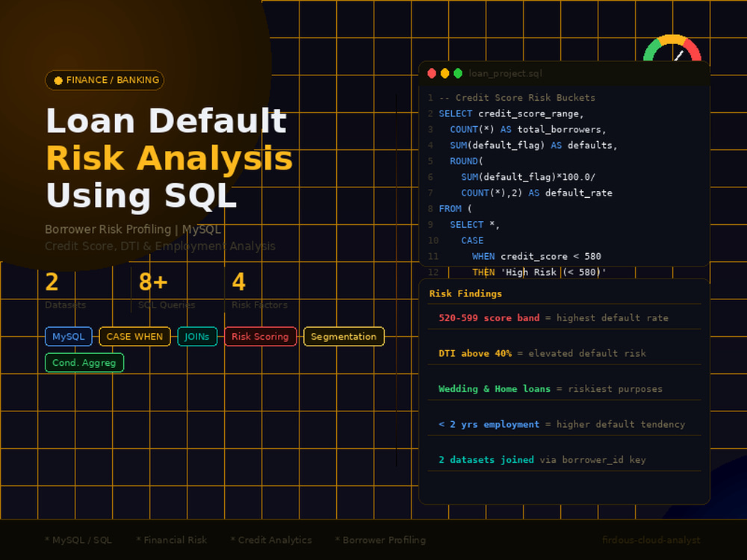Click the 'Using SQL' headline
747x560 pixels.
[141, 195]
